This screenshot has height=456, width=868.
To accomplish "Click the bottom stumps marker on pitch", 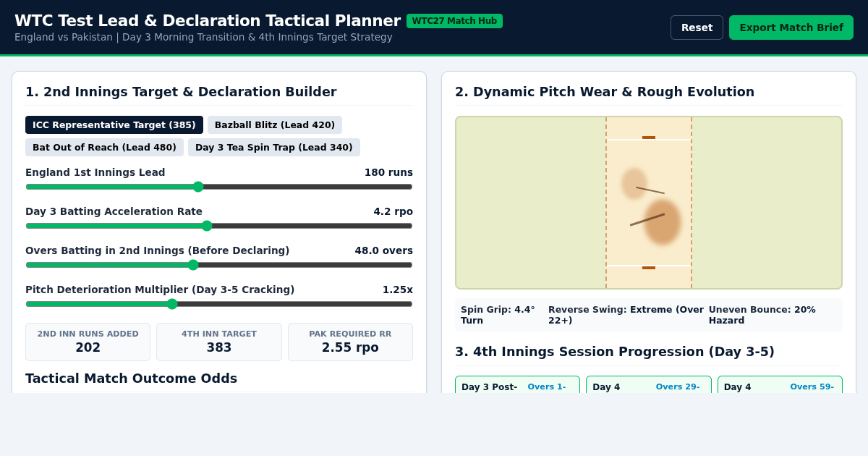I will pos(649,268).
